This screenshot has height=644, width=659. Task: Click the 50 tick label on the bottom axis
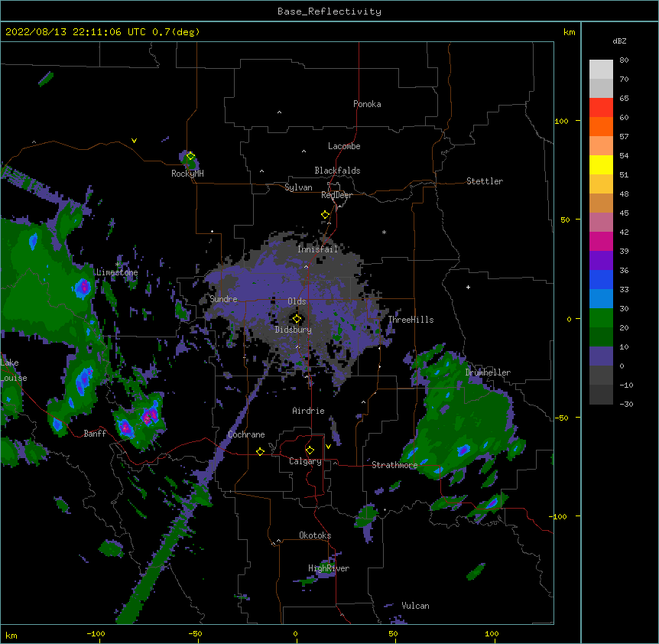coord(393,633)
